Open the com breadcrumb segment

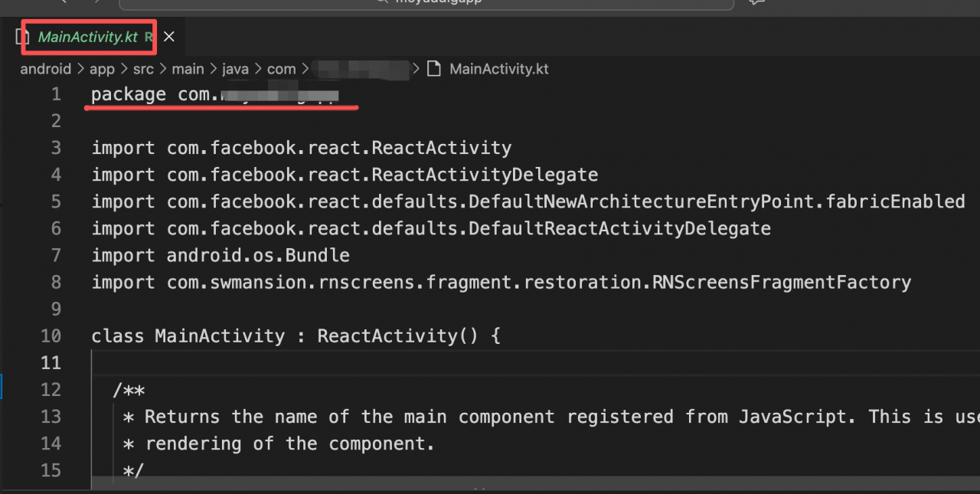tap(281, 69)
